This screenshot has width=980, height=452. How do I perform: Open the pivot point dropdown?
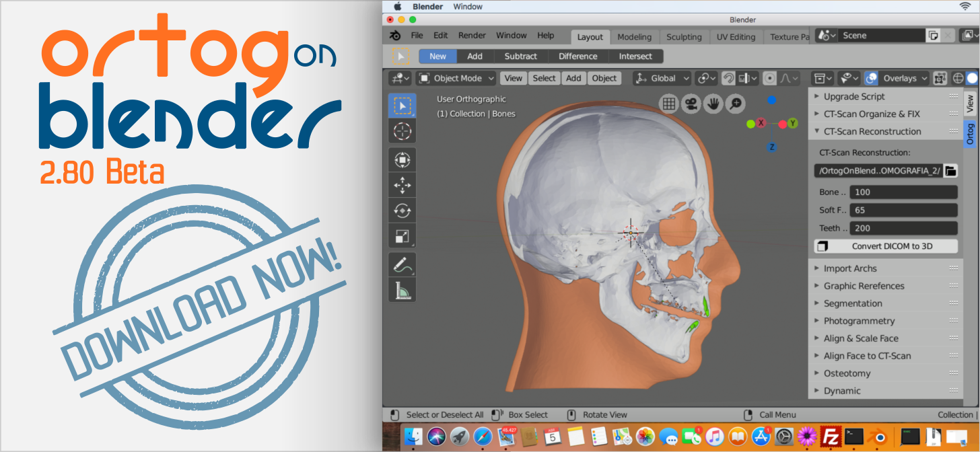tap(707, 78)
